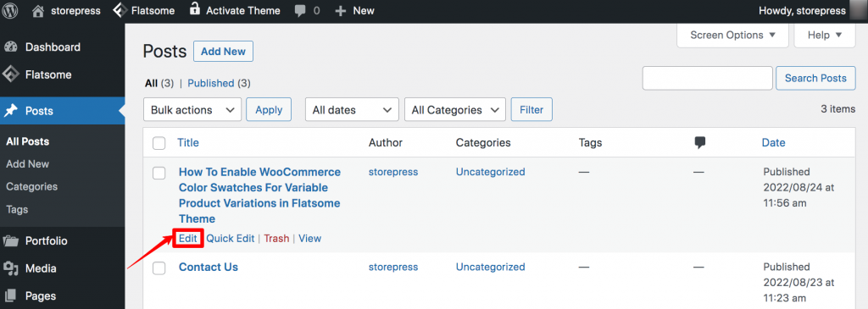Click the home icon beside storepress

pyautogui.click(x=38, y=10)
